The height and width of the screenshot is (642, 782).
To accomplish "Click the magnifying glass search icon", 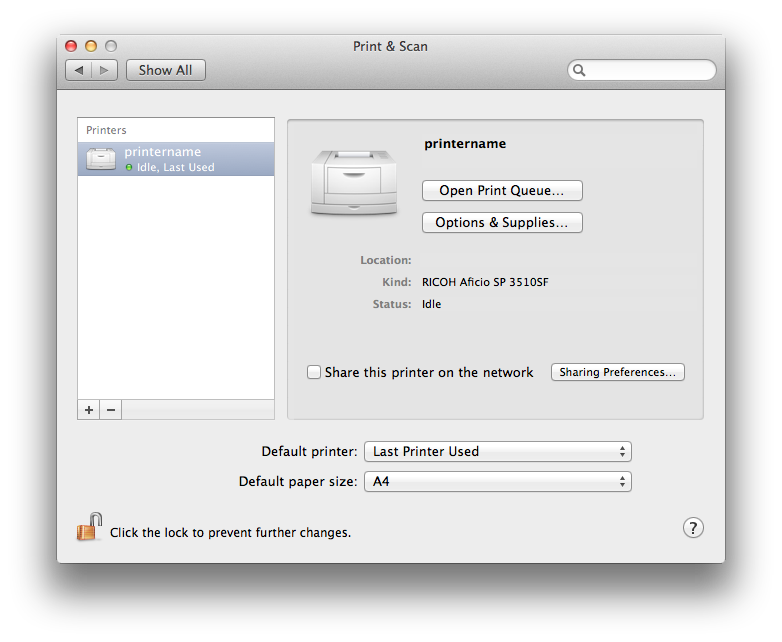I will (579, 70).
